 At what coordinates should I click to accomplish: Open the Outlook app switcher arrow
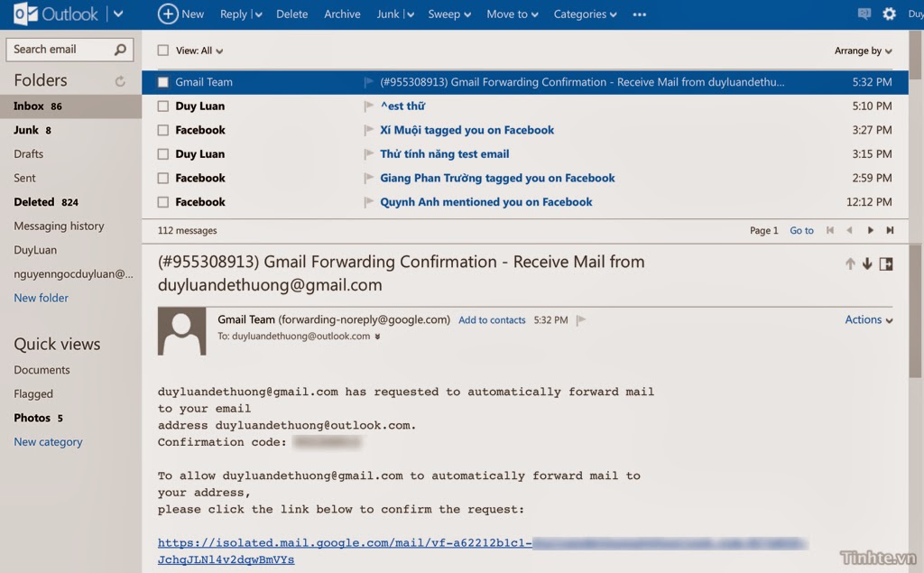118,14
